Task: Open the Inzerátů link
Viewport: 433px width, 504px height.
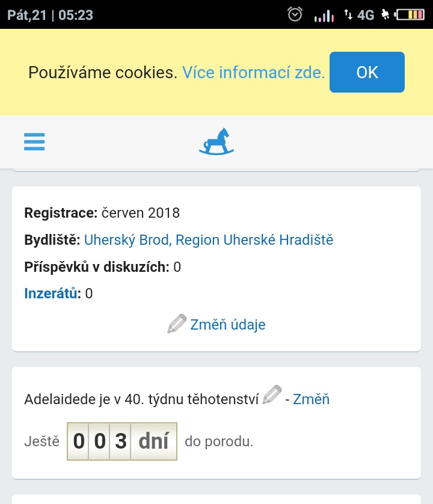Action: click(52, 293)
